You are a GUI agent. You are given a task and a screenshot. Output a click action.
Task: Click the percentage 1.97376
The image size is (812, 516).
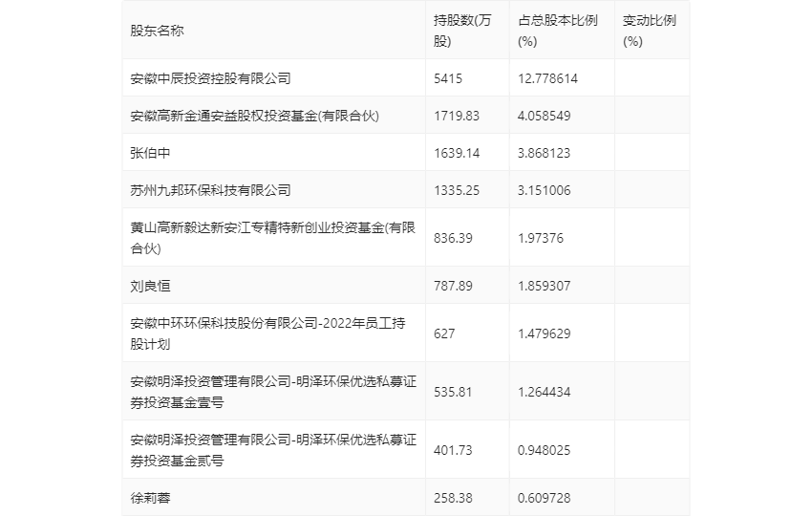pos(540,238)
